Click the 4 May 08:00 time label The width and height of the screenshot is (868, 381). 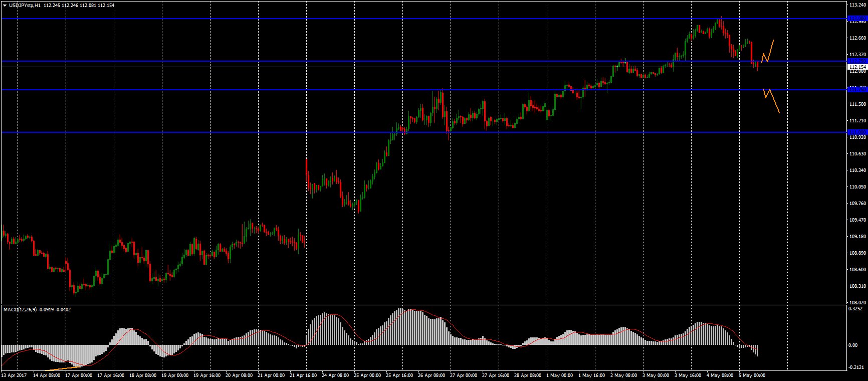point(721,375)
